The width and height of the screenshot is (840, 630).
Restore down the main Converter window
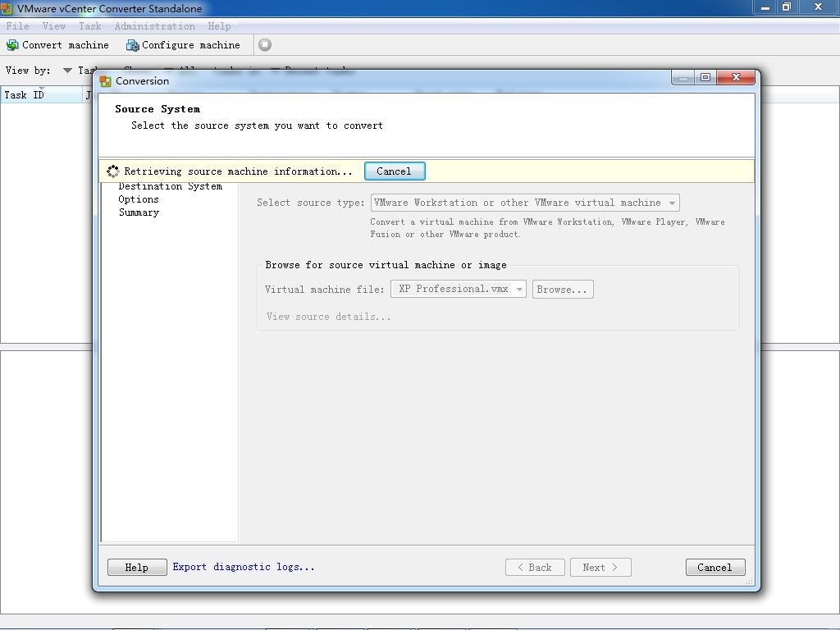(x=787, y=7)
